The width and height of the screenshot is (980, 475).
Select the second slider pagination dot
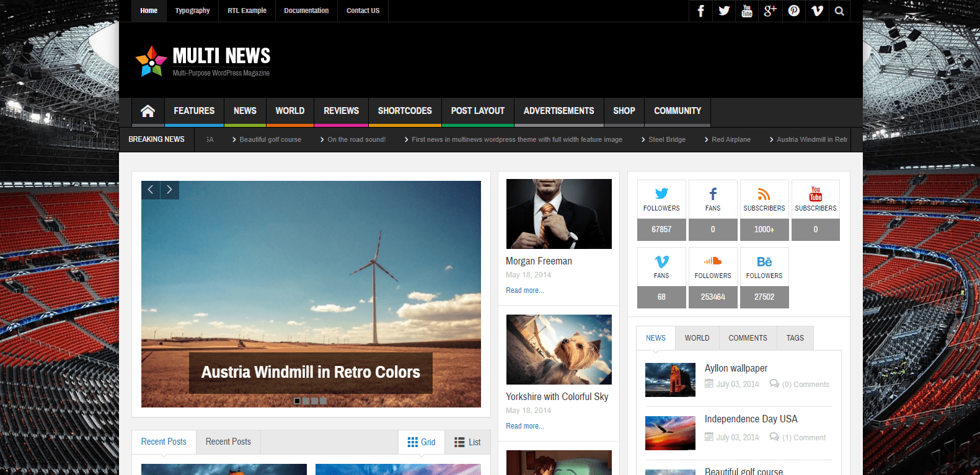tap(306, 401)
